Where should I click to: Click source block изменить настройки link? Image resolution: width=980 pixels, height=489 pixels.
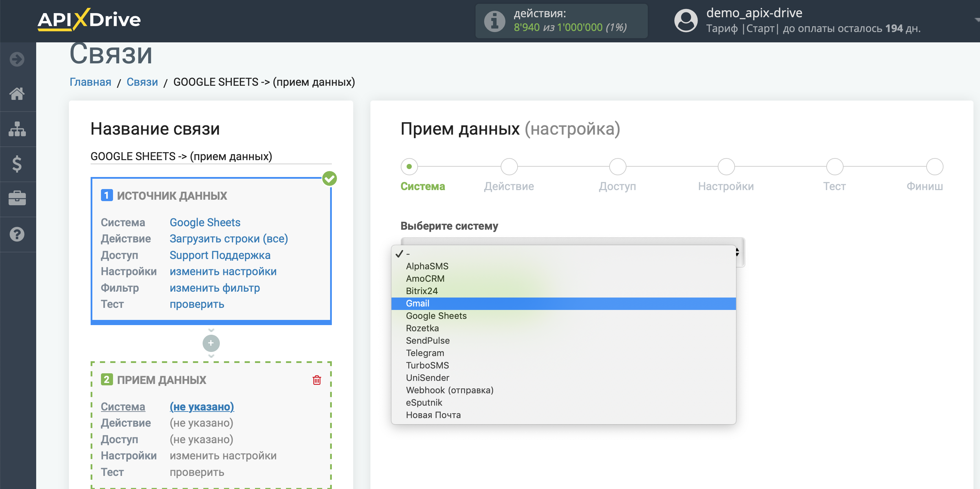pyautogui.click(x=223, y=271)
